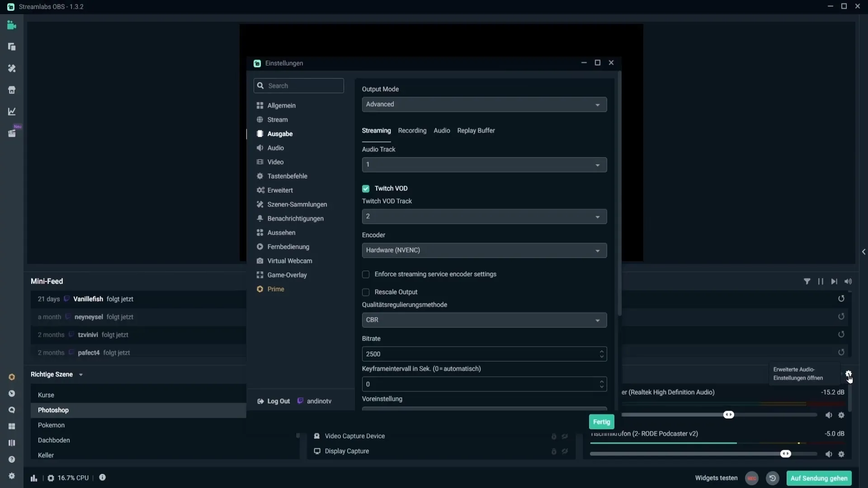Open the Highlighter icon marked New

12,133
